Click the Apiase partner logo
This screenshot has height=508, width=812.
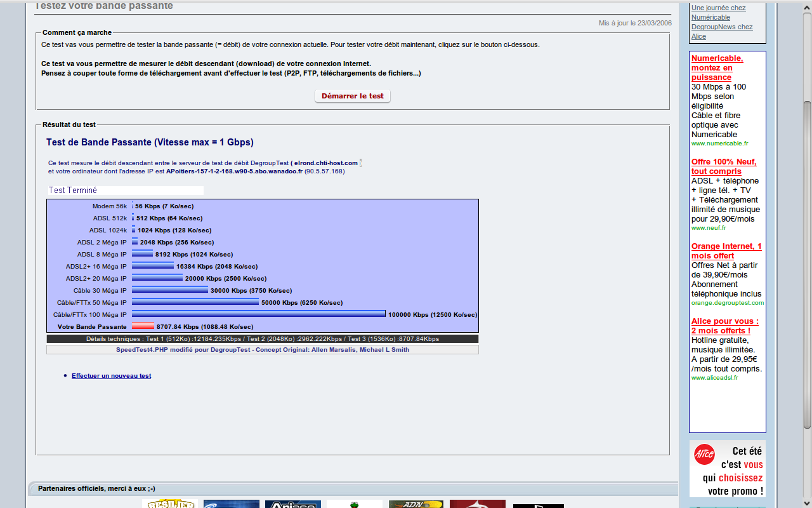(x=292, y=504)
